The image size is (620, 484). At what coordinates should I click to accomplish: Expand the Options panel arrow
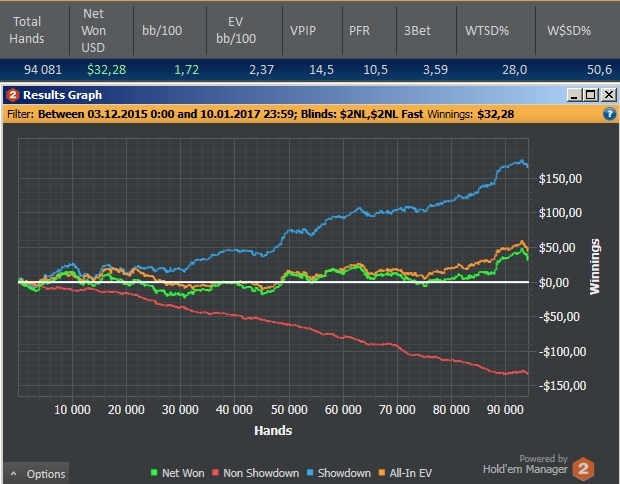[13, 473]
